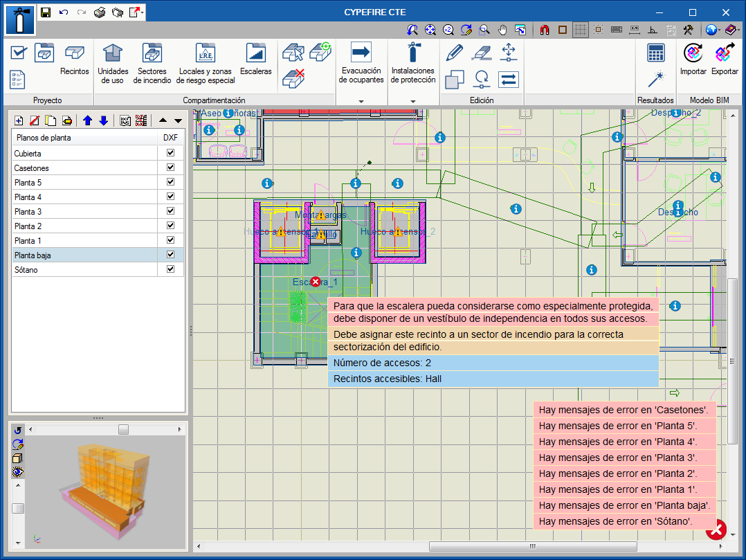Select the eraser tool in Edición
This screenshot has width=746, height=560.
tap(481, 52)
